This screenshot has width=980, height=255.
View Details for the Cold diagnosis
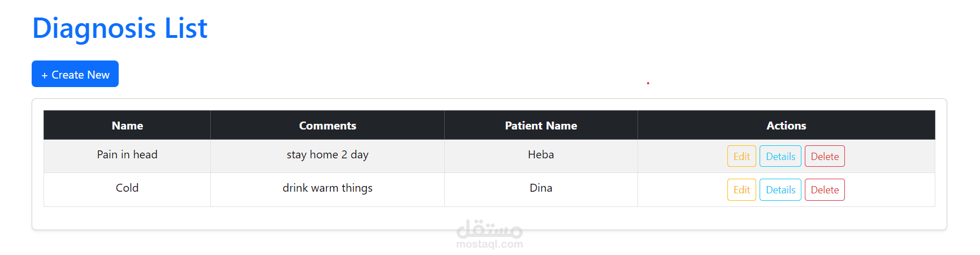[780, 190]
